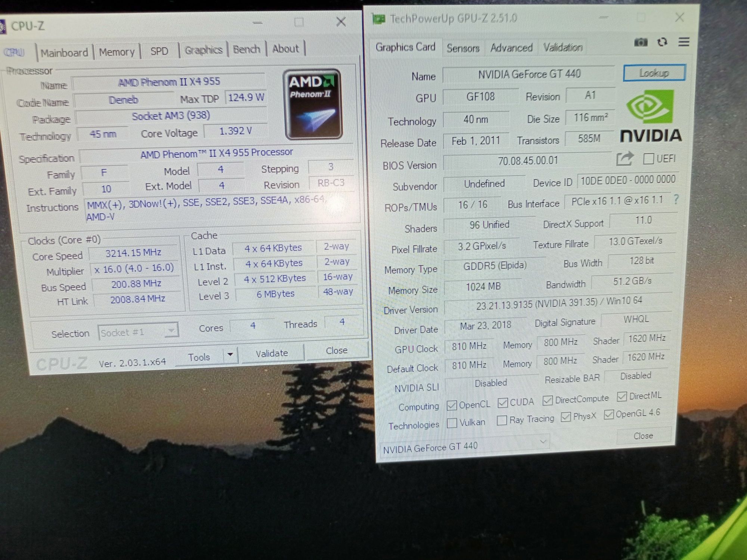Click the Driver Version field

point(559,303)
